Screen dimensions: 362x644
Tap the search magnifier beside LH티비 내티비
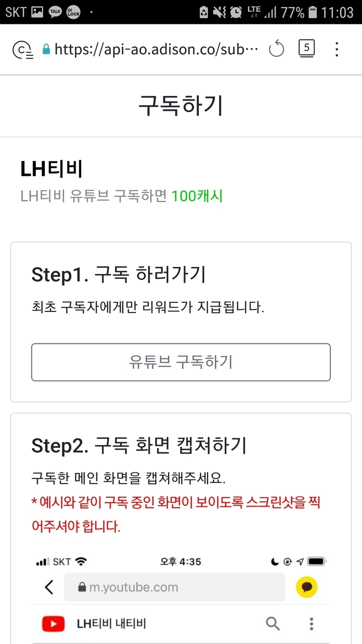tap(273, 624)
